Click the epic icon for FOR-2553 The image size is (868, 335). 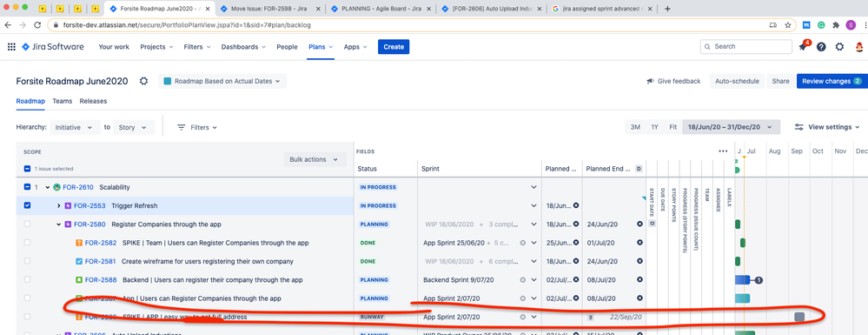click(x=68, y=205)
